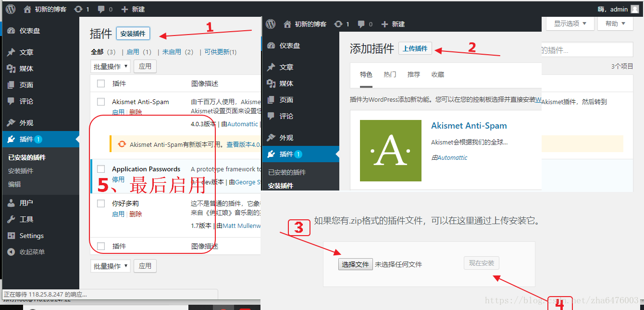Screen dimensions: 644x310
Task: Switch to the 热门 tab
Action: coord(390,74)
